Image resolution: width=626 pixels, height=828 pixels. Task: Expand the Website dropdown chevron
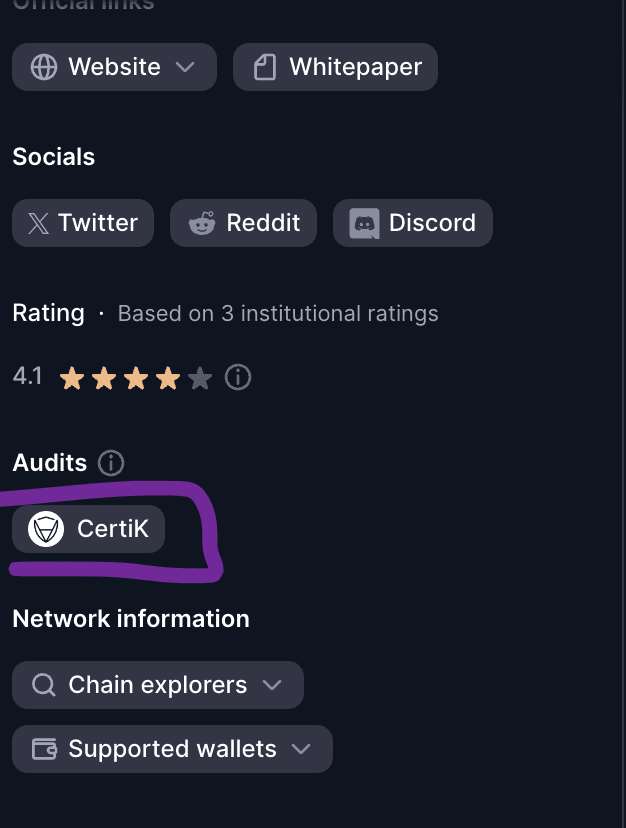tap(185, 67)
